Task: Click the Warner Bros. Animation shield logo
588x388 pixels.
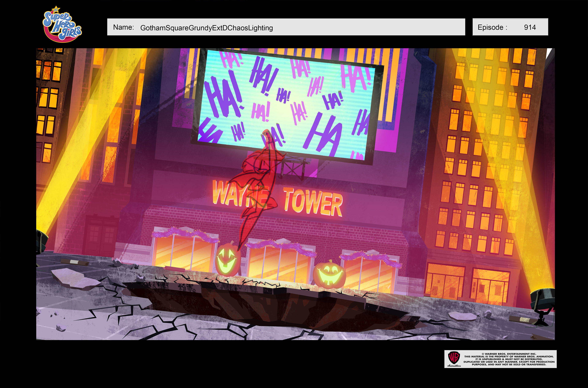Action: pyautogui.click(x=454, y=358)
